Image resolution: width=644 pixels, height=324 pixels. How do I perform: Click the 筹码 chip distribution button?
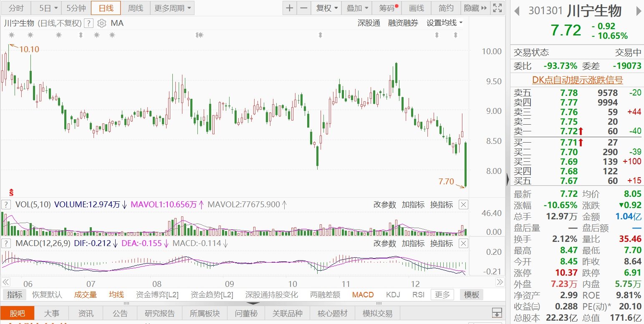tap(387, 8)
